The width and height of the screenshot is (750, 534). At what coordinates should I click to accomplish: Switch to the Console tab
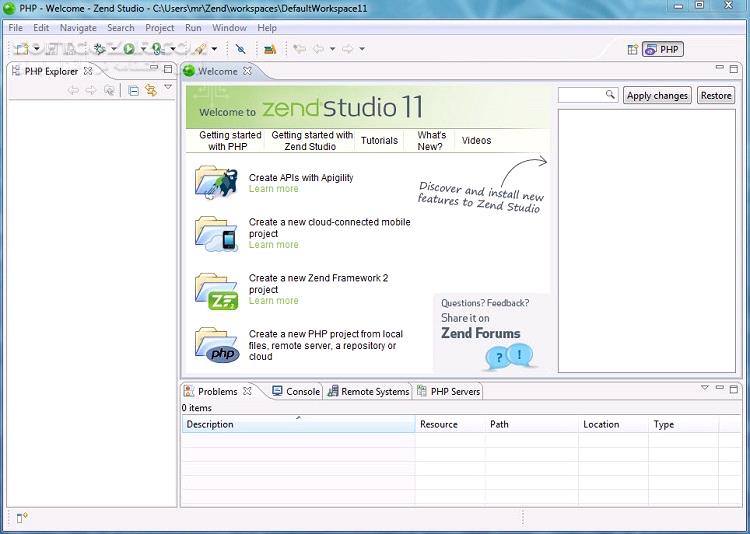[296, 391]
